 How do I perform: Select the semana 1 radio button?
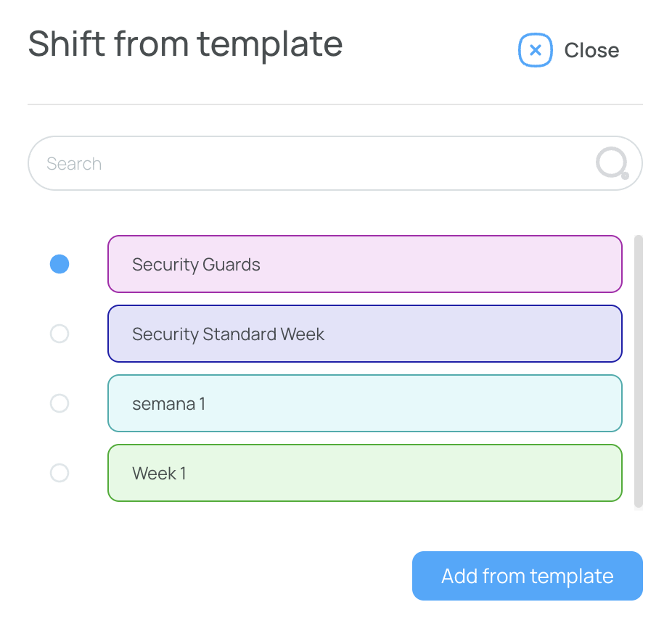pyautogui.click(x=60, y=403)
